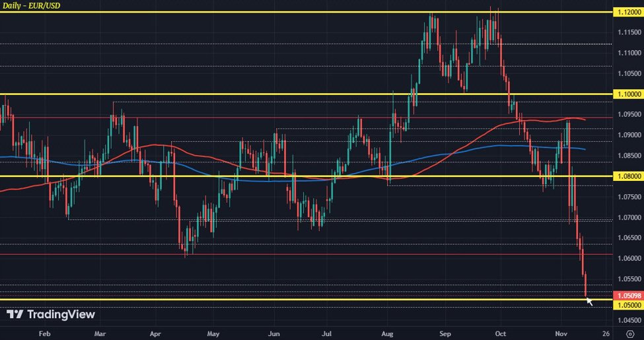The image size is (644, 340).
Task: Select the red moving average line's right end
Action: [x=585, y=119]
